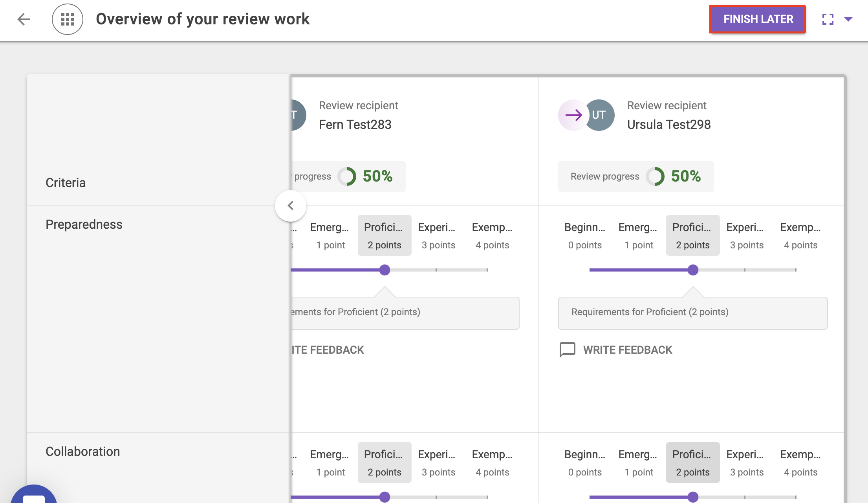Viewport: 868px width, 503px height.
Task: Select Experienced 3 points for Ursula's Preparedness
Action: pos(746,235)
